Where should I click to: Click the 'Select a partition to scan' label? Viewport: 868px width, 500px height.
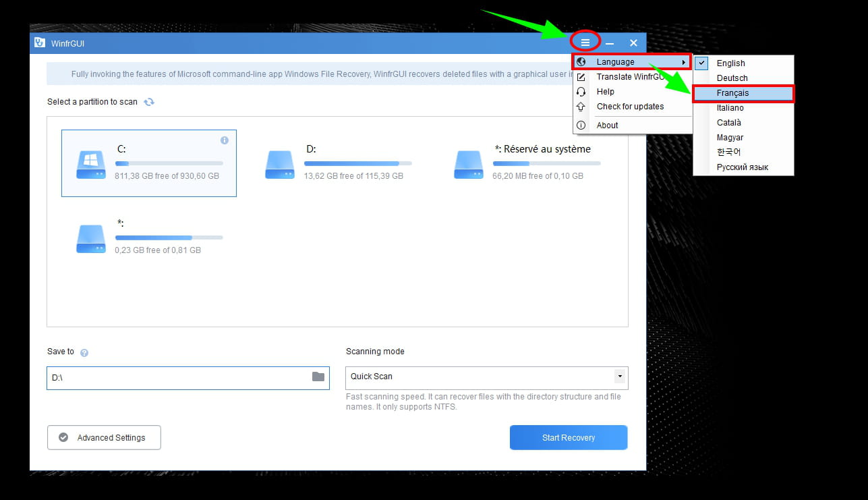coord(92,102)
